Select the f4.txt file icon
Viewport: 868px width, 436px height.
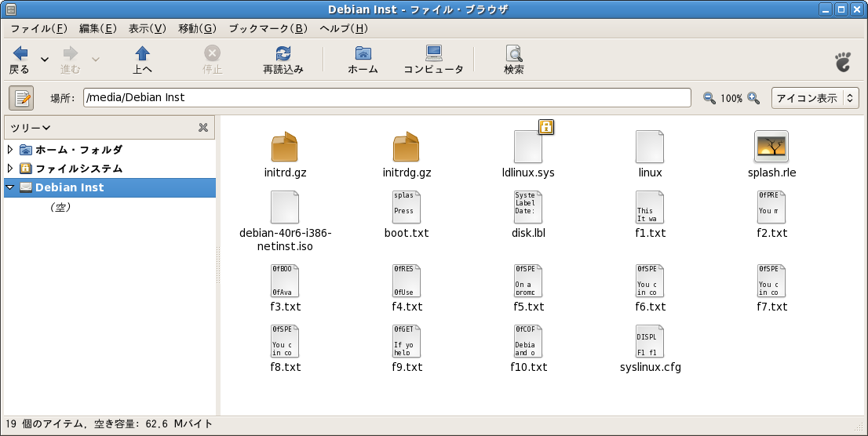(407, 281)
